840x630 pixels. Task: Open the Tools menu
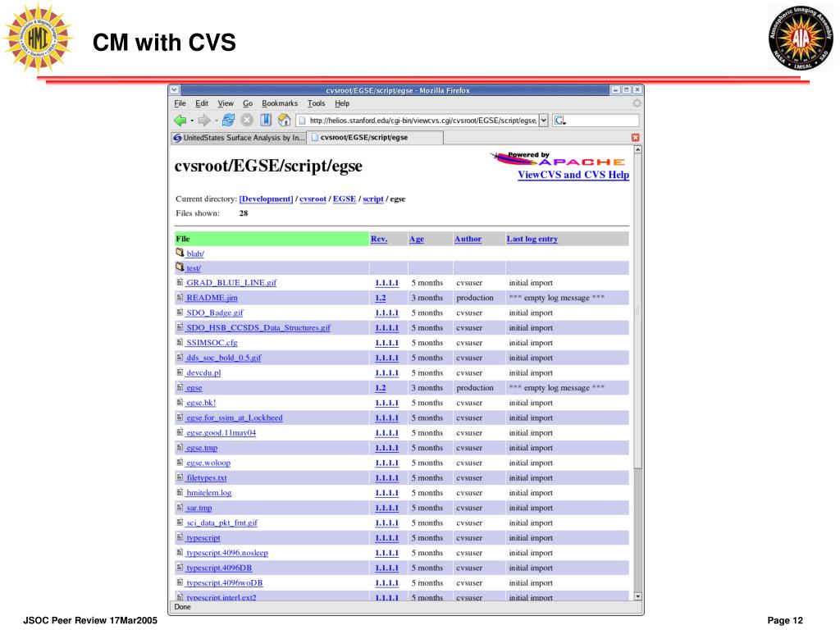click(316, 103)
